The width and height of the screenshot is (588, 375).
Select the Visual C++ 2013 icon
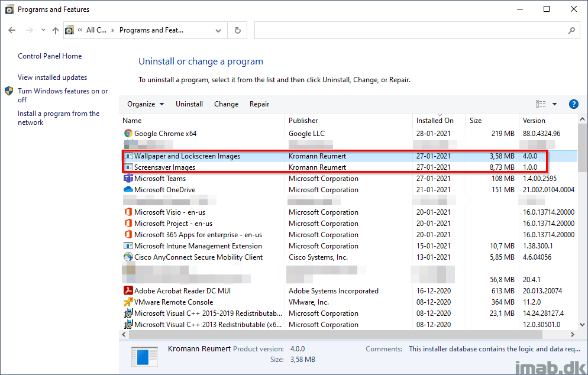128,324
